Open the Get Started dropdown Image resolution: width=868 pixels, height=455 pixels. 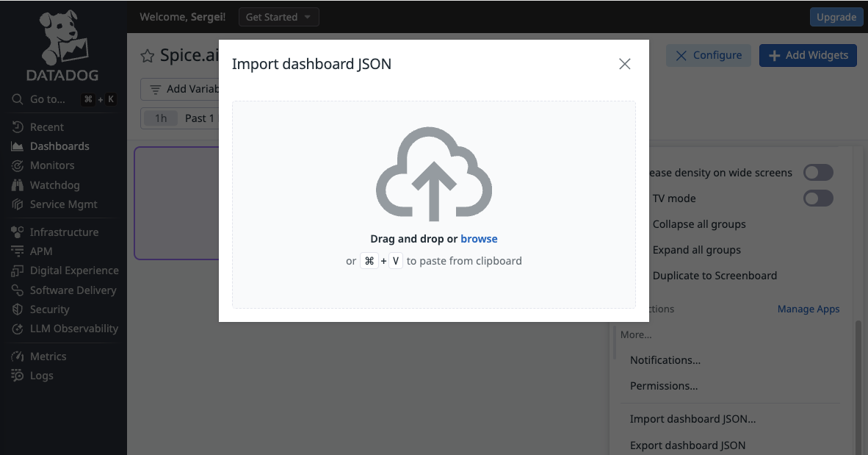(x=278, y=17)
